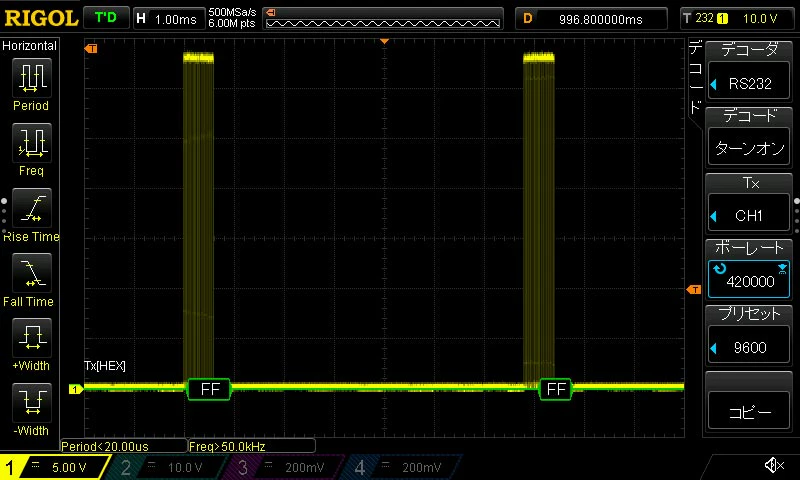800x480 pixels.
Task: Select channel 3 tab showing 200mV
Action: [285, 467]
